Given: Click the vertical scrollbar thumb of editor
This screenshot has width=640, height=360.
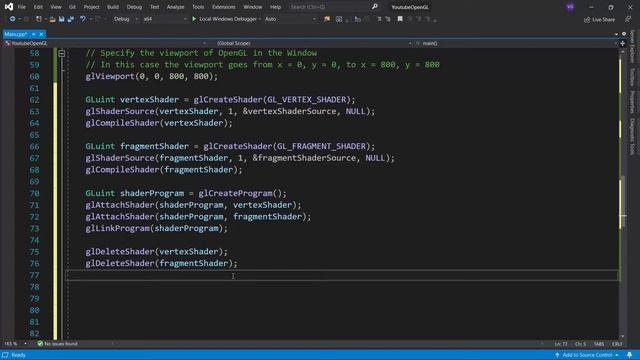Looking at the screenshot, I should (x=622, y=202).
